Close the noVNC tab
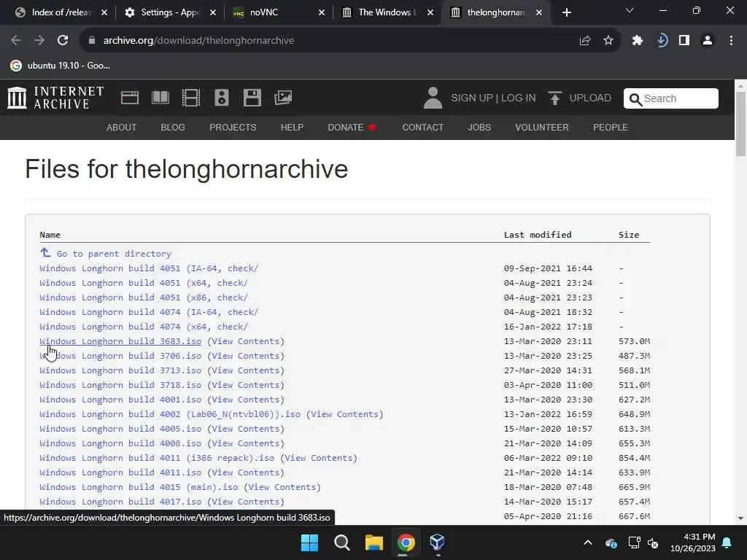This screenshot has height=560, width=747. pyautogui.click(x=322, y=12)
